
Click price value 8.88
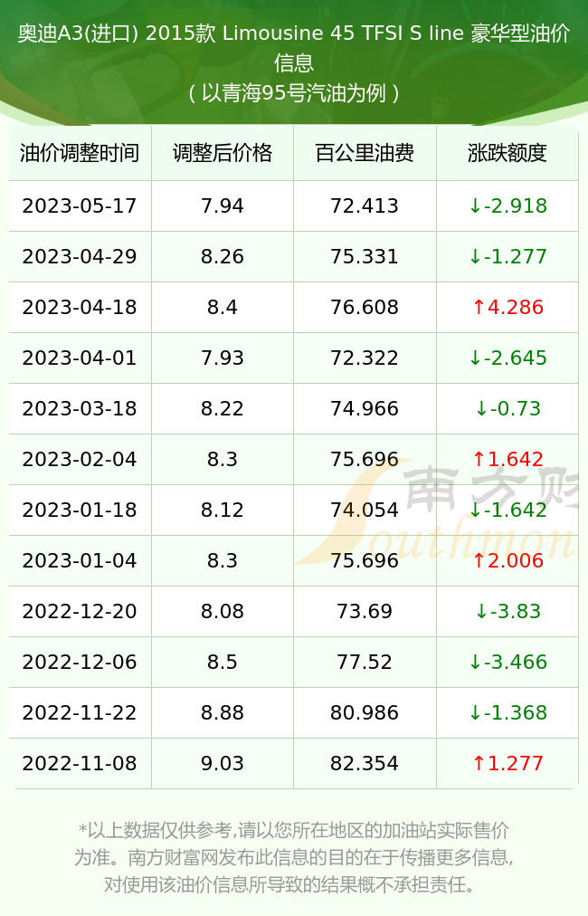pos(223,712)
